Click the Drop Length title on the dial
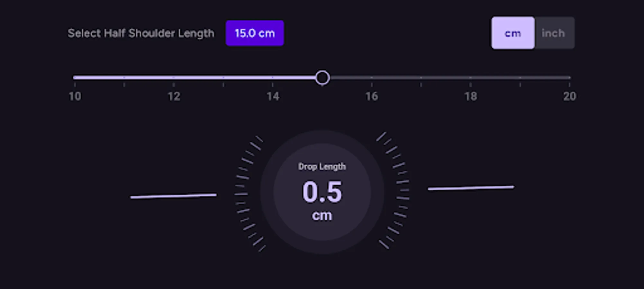The height and width of the screenshot is (289, 644). click(x=322, y=166)
